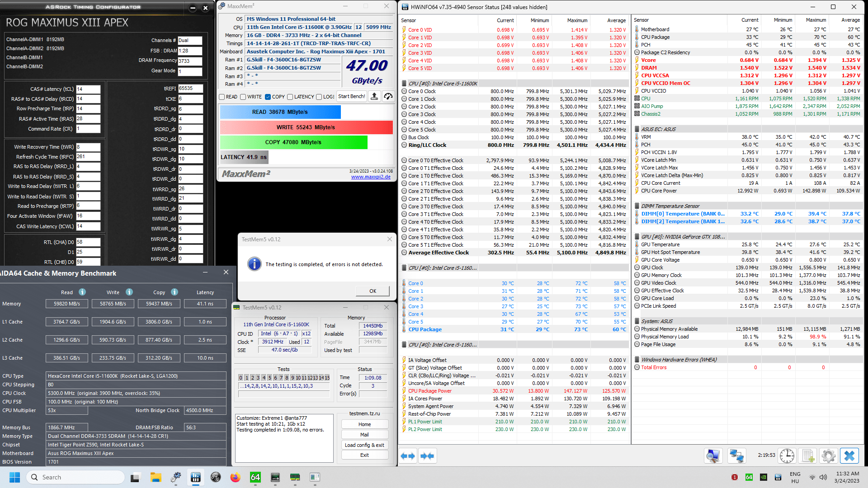Open Windows Start menu
Viewport: 868px width, 488px height.
coord(14,477)
